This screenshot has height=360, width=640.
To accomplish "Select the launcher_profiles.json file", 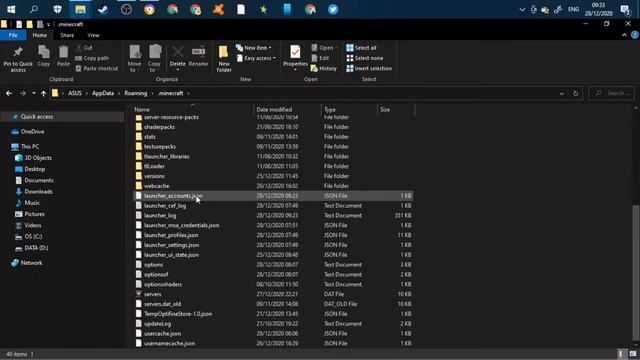I will [x=273, y=235].
